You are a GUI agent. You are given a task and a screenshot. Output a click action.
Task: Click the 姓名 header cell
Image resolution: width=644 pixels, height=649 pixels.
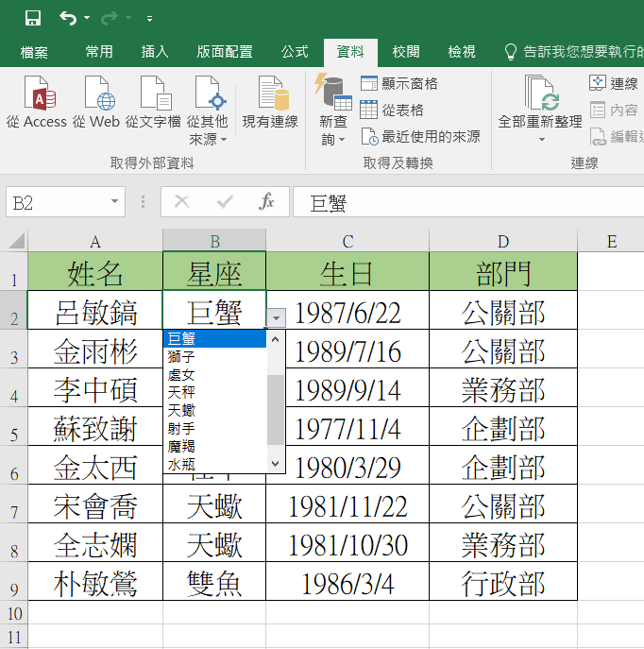pos(95,271)
